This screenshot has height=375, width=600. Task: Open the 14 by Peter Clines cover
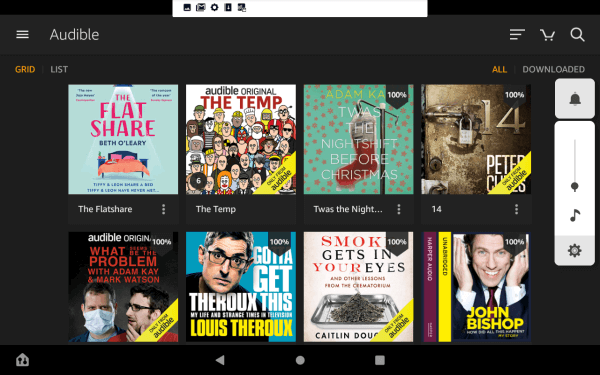pos(476,139)
